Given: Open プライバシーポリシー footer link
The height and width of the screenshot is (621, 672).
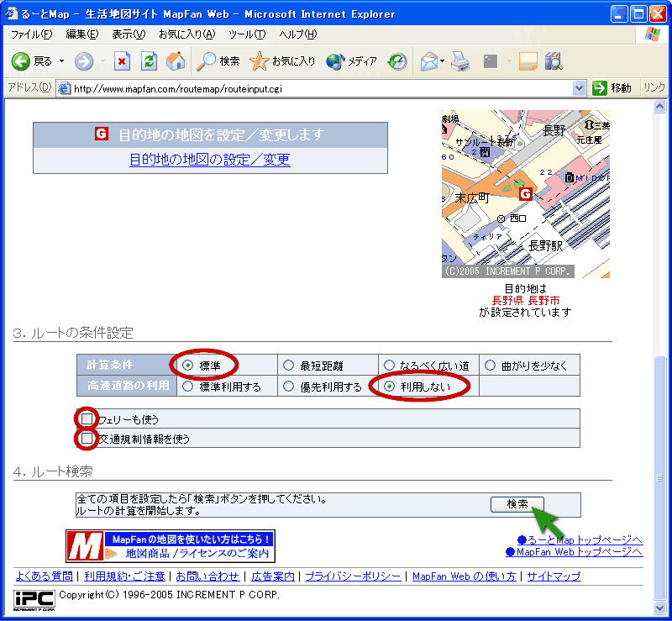Looking at the screenshot, I should click(353, 576).
